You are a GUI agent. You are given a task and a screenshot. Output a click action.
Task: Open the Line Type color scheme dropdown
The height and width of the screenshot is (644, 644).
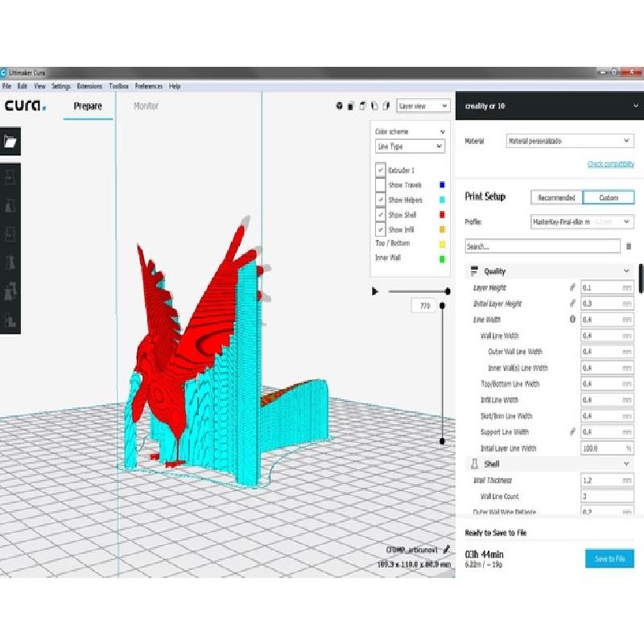coord(410,147)
